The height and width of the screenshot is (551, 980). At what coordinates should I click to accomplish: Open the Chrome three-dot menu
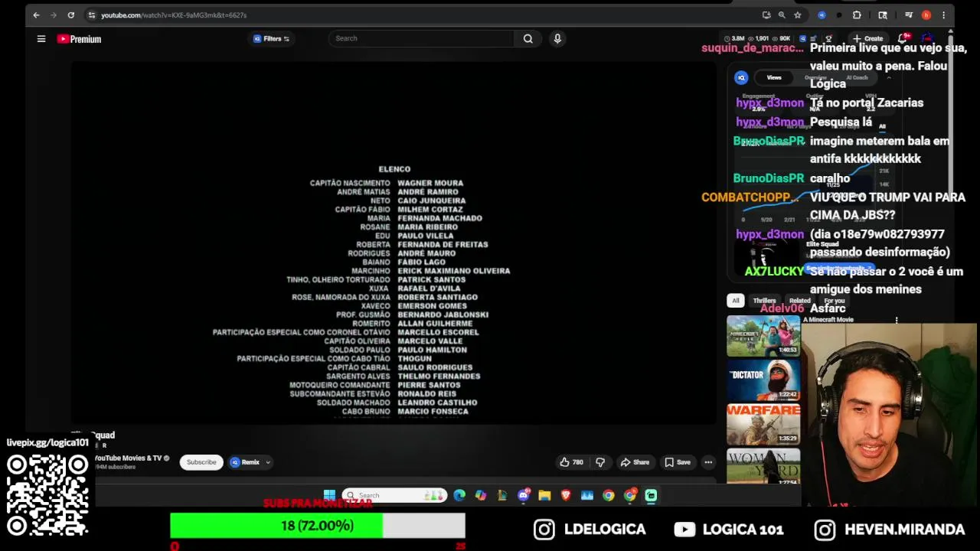(x=943, y=15)
